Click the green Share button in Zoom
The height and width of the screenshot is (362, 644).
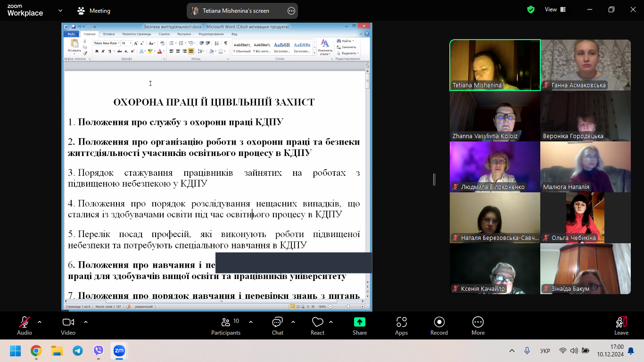point(360,326)
